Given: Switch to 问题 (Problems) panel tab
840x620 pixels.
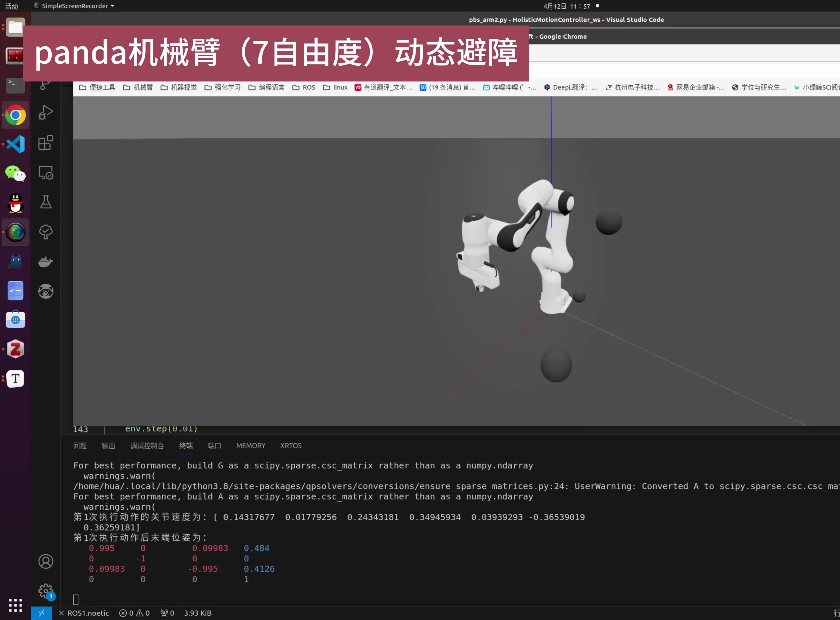Looking at the screenshot, I should (x=80, y=446).
